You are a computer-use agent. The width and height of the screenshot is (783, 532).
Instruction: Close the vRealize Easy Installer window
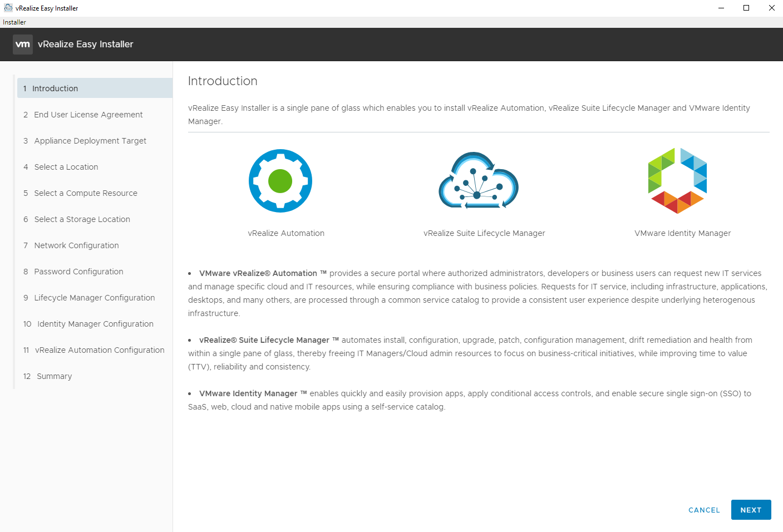pyautogui.click(x=771, y=8)
